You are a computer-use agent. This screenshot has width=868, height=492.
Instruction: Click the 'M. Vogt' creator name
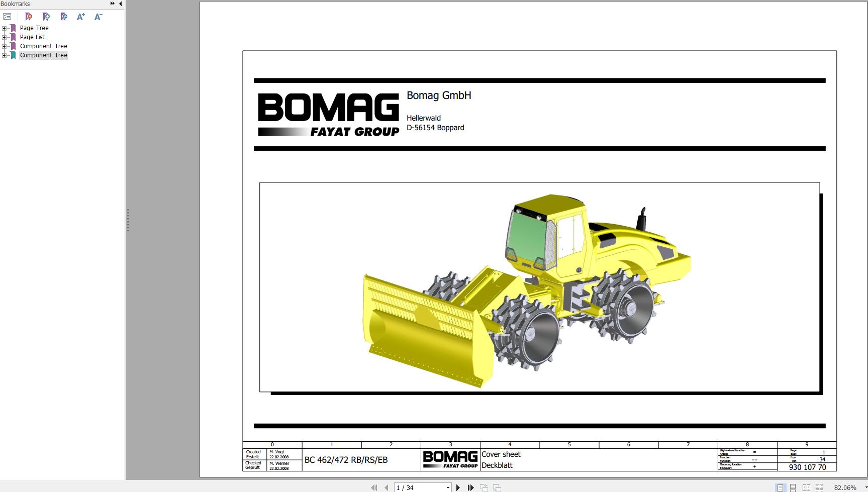pyautogui.click(x=277, y=452)
